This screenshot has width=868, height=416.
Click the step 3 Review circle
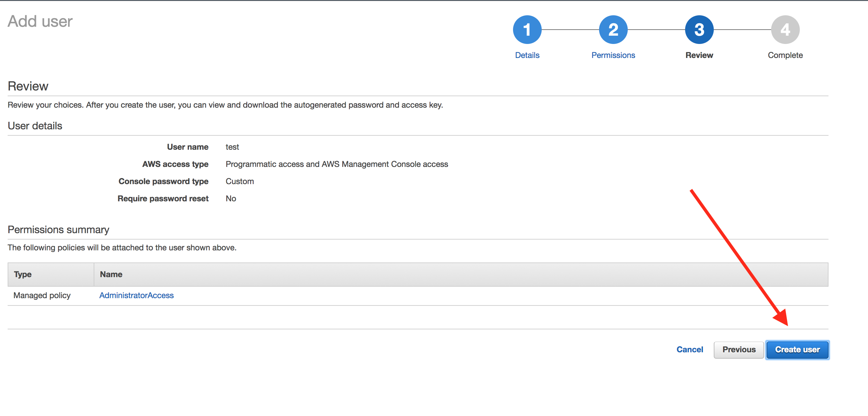coord(699,30)
